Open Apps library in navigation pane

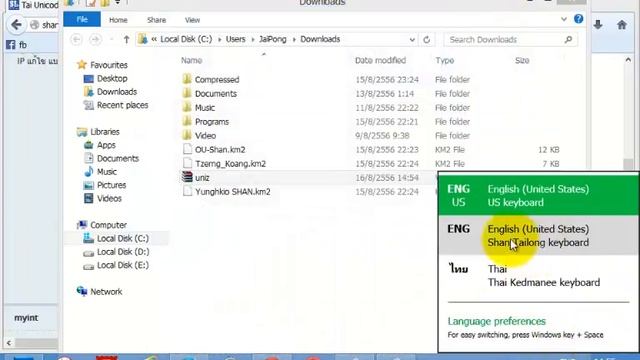pos(106,145)
